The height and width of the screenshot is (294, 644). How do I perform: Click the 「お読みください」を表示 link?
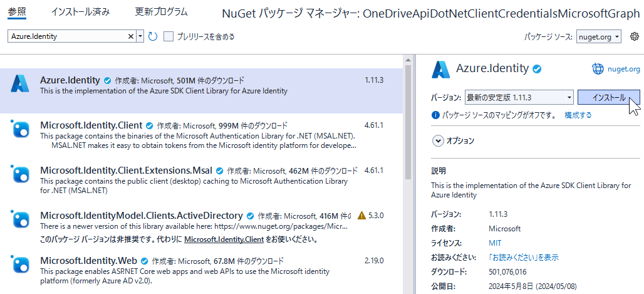[x=524, y=258]
